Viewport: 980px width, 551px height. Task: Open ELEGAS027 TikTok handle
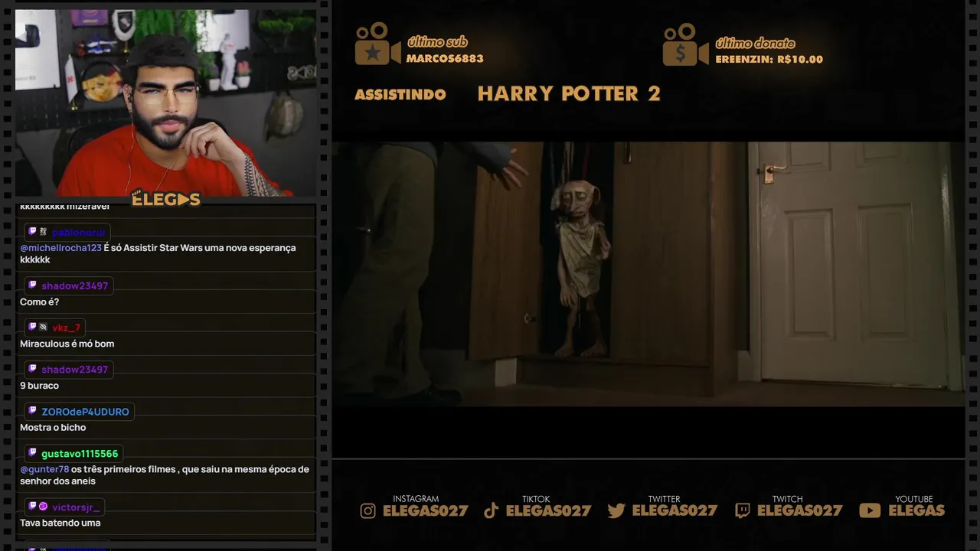[549, 510]
